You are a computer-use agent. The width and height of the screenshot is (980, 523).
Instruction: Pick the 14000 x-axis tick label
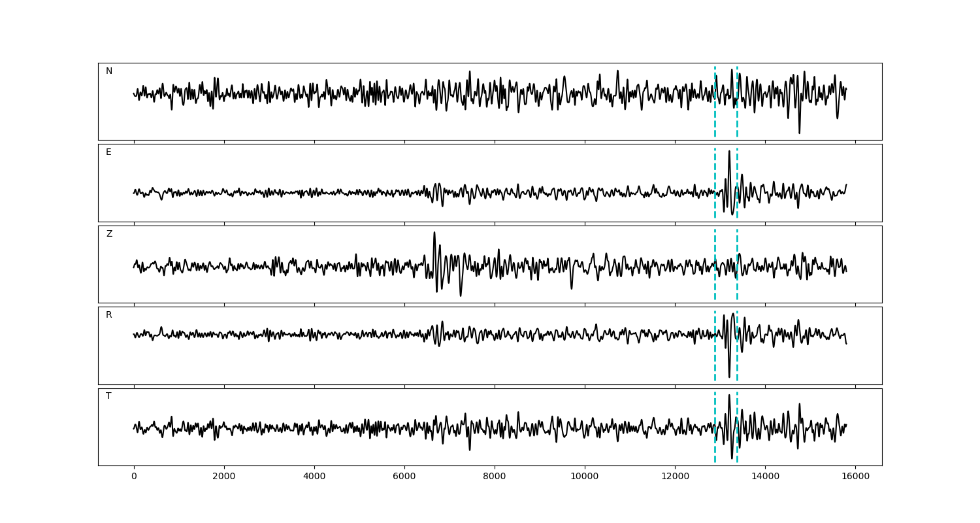(x=765, y=477)
